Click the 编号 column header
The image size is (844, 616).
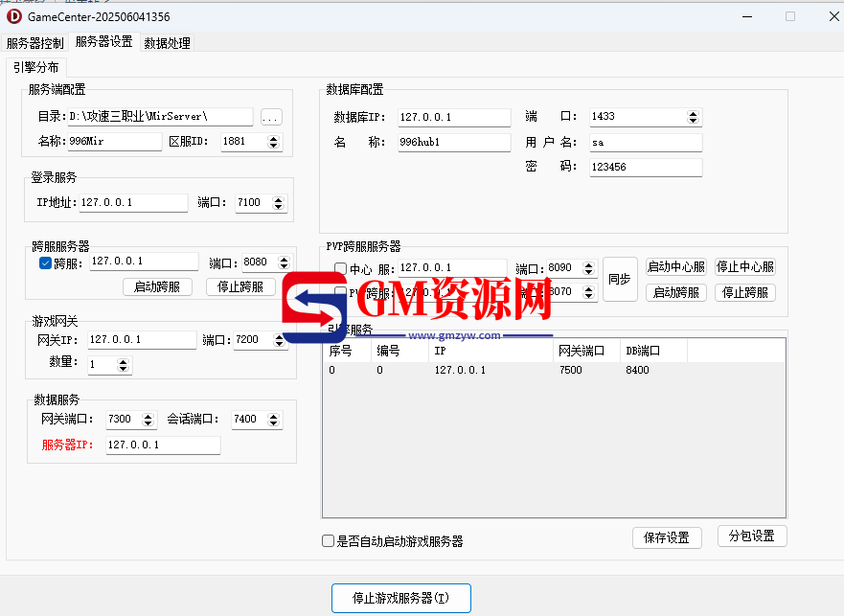coord(399,351)
